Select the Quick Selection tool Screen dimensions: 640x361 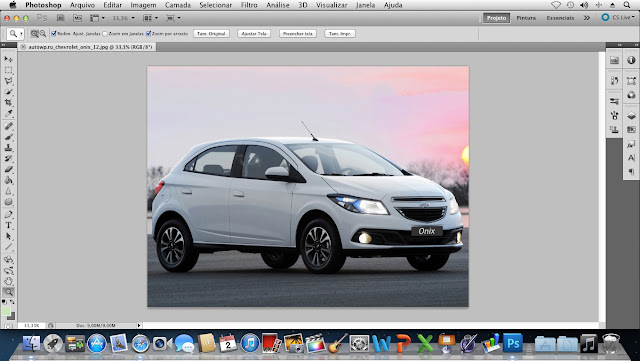click(8, 92)
